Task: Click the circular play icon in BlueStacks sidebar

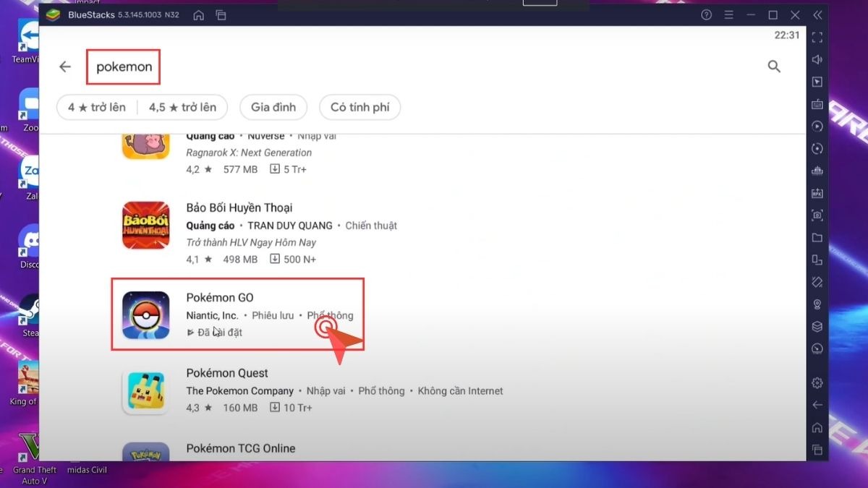Action: (817, 127)
